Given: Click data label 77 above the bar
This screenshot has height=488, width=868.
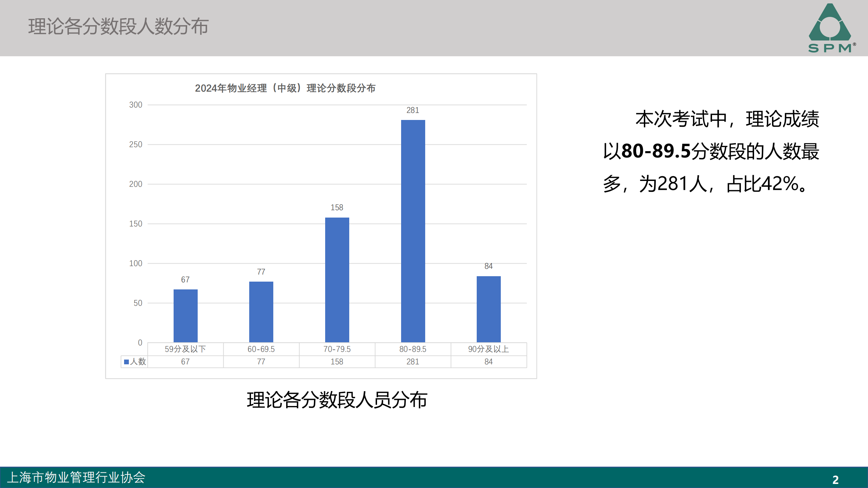Looking at the screenshot, I should (x=261, y=272).
